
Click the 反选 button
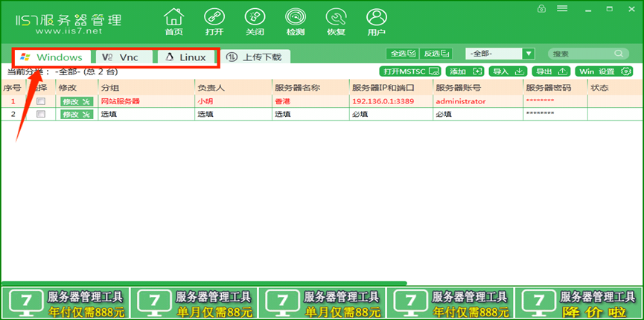[436, 54]
